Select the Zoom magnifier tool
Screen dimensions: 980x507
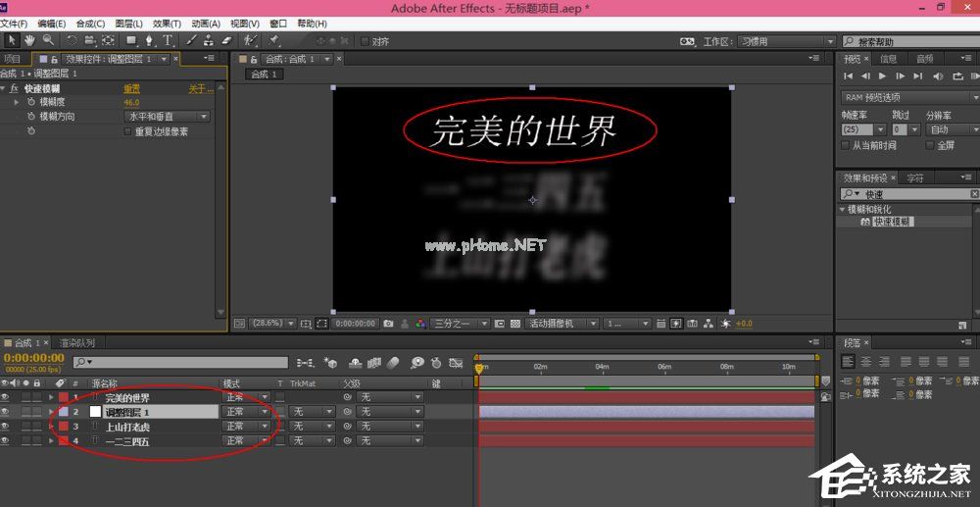pos(47,40)
